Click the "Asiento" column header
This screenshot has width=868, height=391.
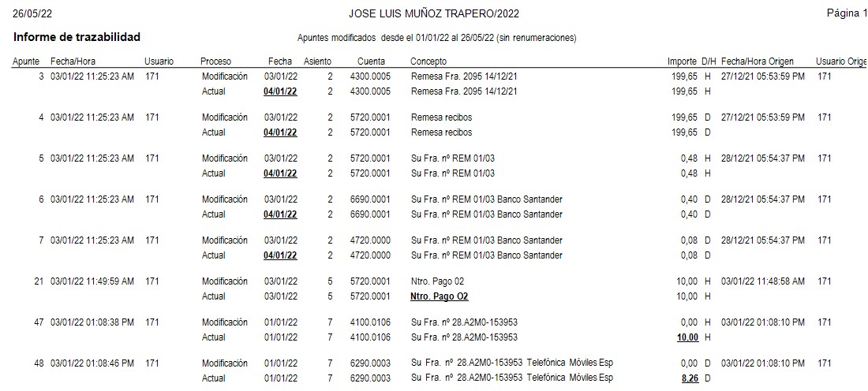pos(317,61)
